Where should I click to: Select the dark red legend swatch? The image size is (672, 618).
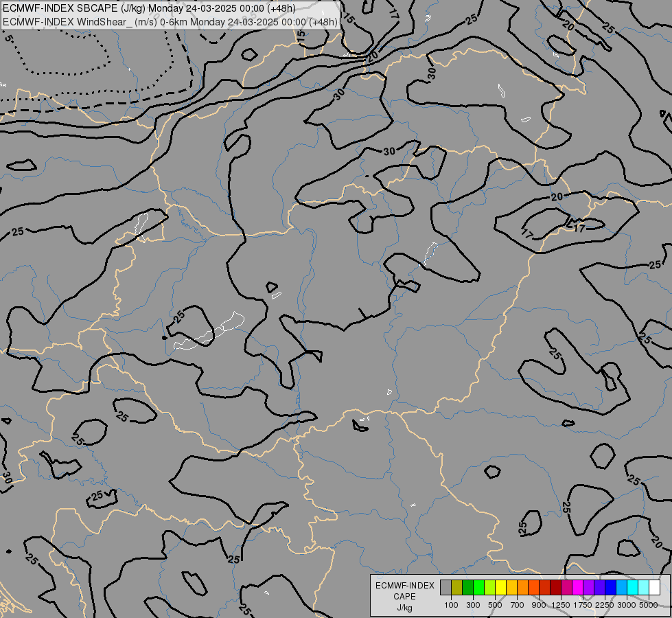click(x=555, y=588)
